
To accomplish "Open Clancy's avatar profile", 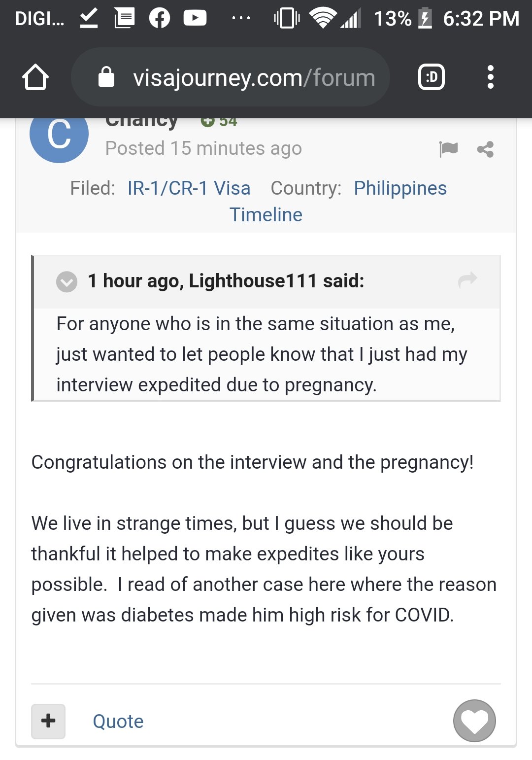I will pyautogui.click(x=59, y=134).
